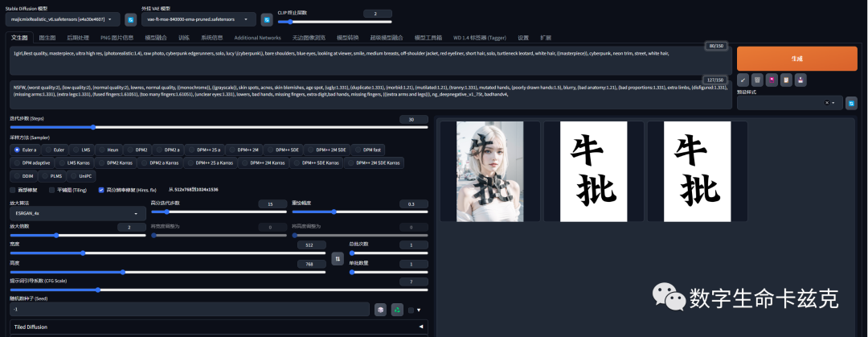Select the DPM adaptive sampler

31,163
